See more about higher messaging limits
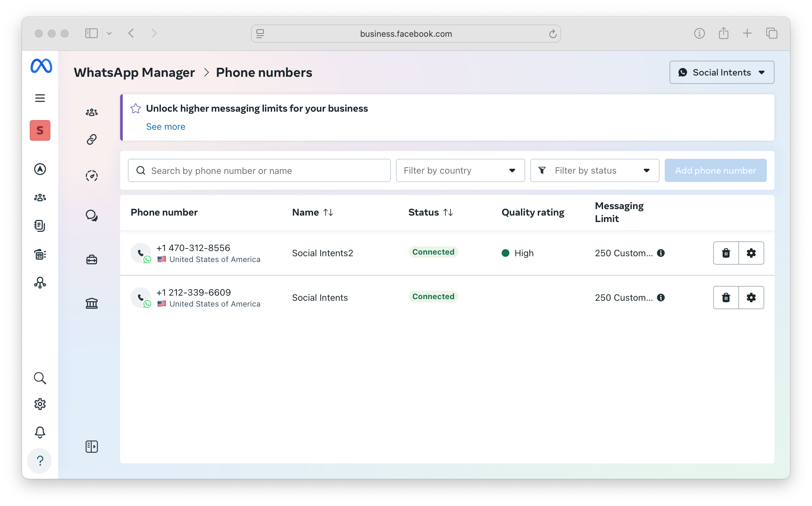 tap(165, 126)
